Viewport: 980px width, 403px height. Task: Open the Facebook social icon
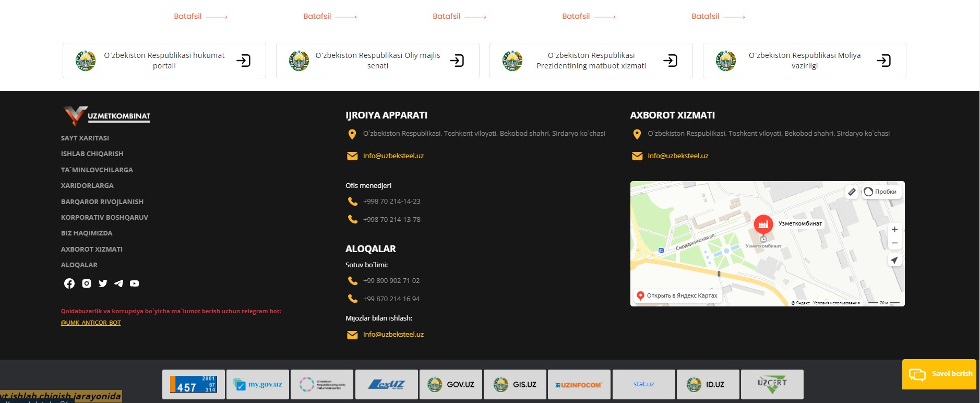click(x=69, y=283)
